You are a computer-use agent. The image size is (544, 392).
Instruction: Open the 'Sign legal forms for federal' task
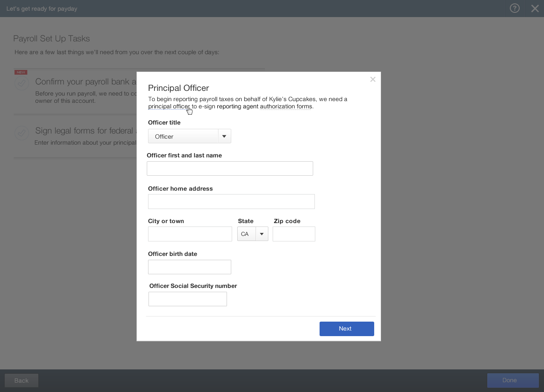[86, 131]
